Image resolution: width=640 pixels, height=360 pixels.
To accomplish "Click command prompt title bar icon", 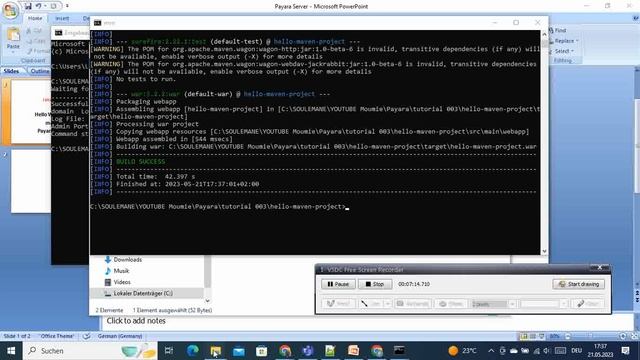I will pyautogui.click(x=98, y=23).
